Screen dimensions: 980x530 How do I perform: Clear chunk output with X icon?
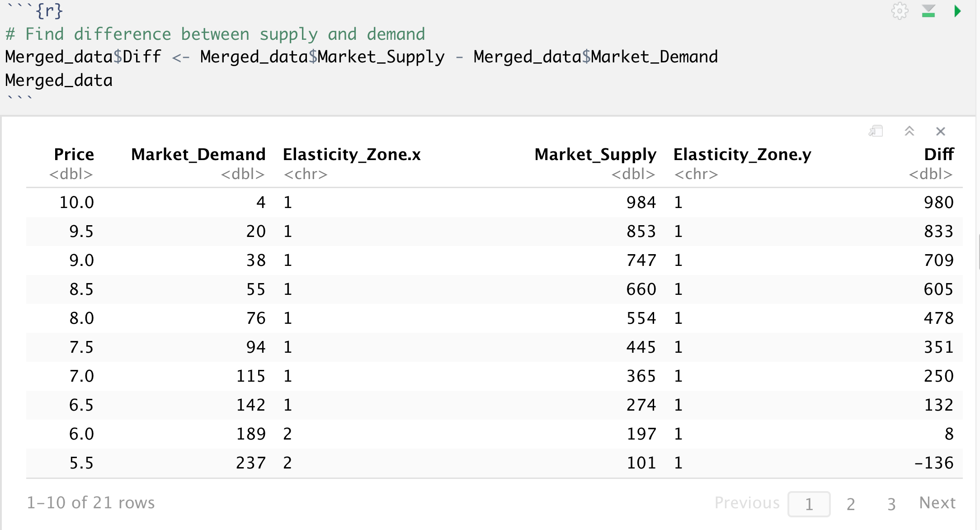[x=941, y=131]
